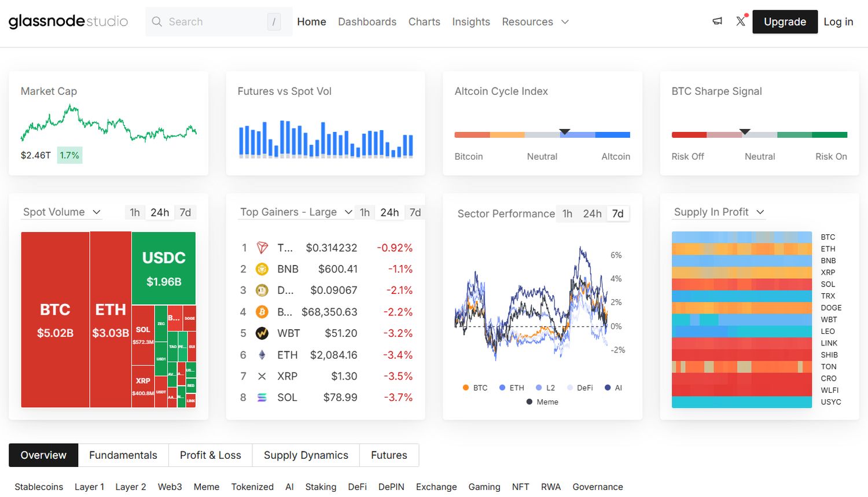Screen dimensions: 868x497
Task: Switch to the Profit & Loss tab
Action: pyautogui.click(x=210, y=455)
